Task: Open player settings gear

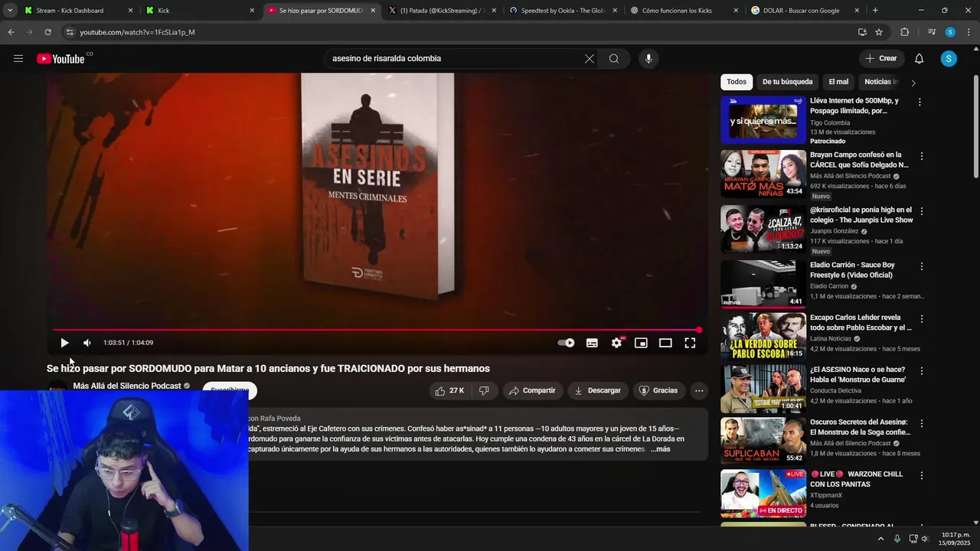Action: pyautogui.click(x=616, y=343)
